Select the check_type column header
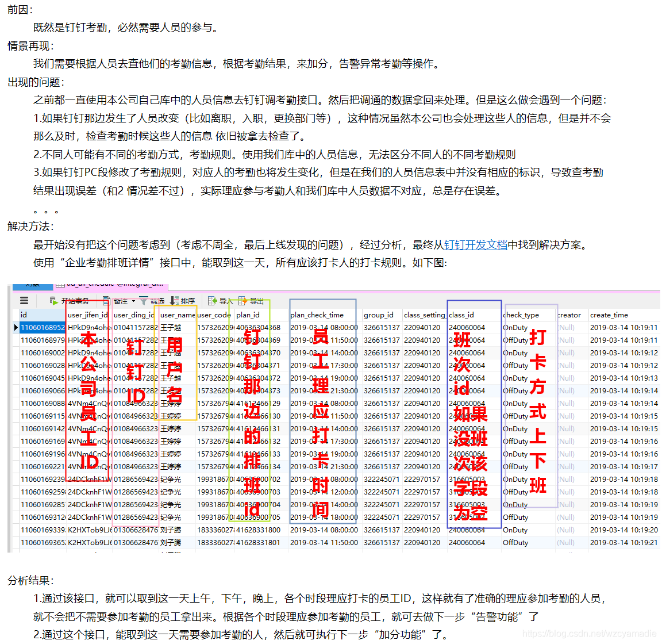662x644 pixels. (528, 315)
